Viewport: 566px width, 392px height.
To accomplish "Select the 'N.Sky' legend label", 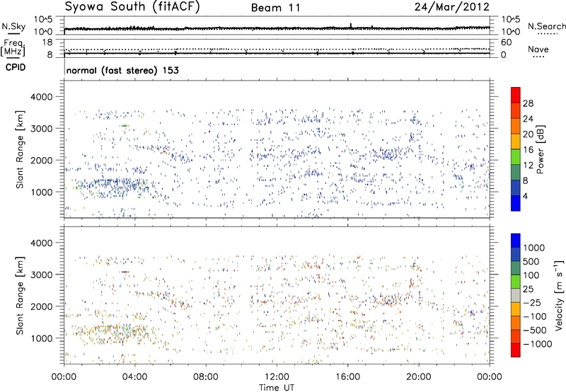I will [x=13, y=26].
